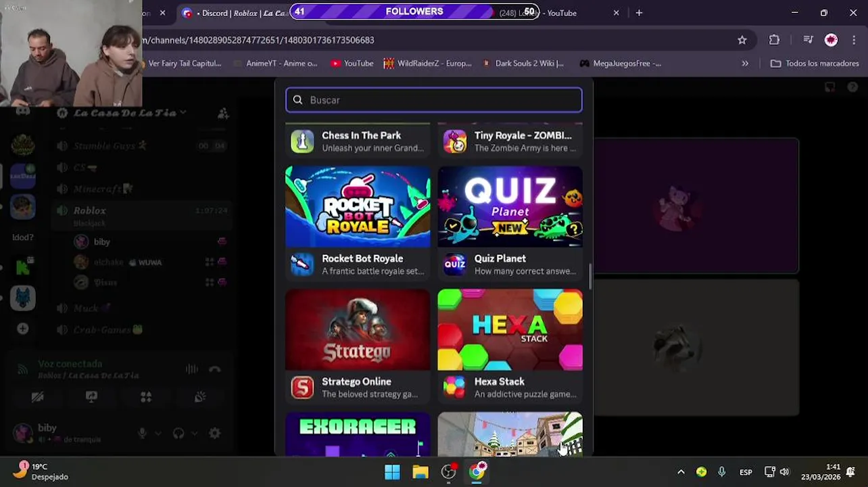Show more bookmarks with double chevron

coord(745,64)
